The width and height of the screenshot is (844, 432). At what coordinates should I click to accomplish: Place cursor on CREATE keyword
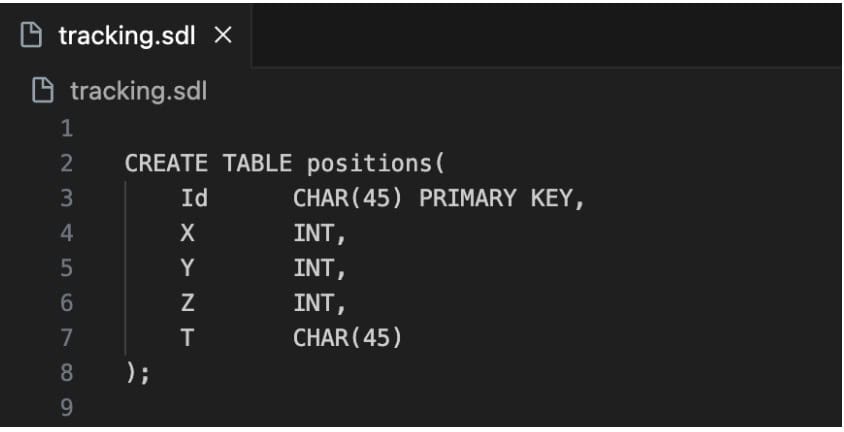[166, 164]
